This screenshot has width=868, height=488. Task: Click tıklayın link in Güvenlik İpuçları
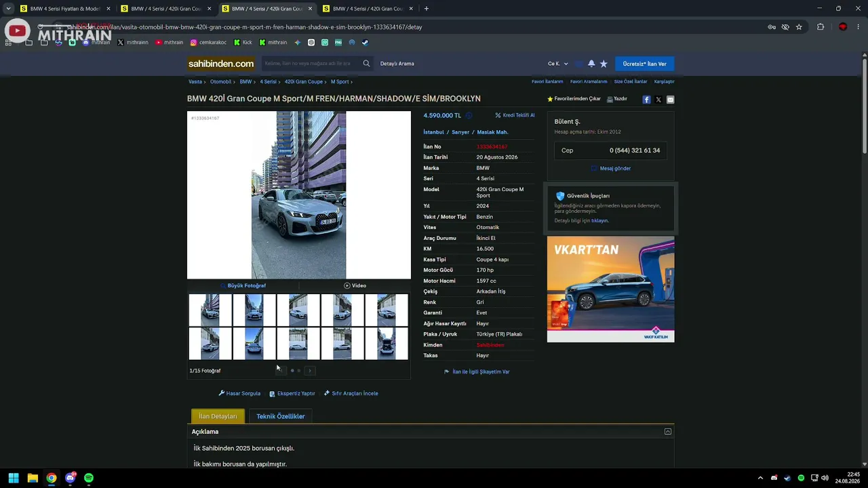(599, 220)
